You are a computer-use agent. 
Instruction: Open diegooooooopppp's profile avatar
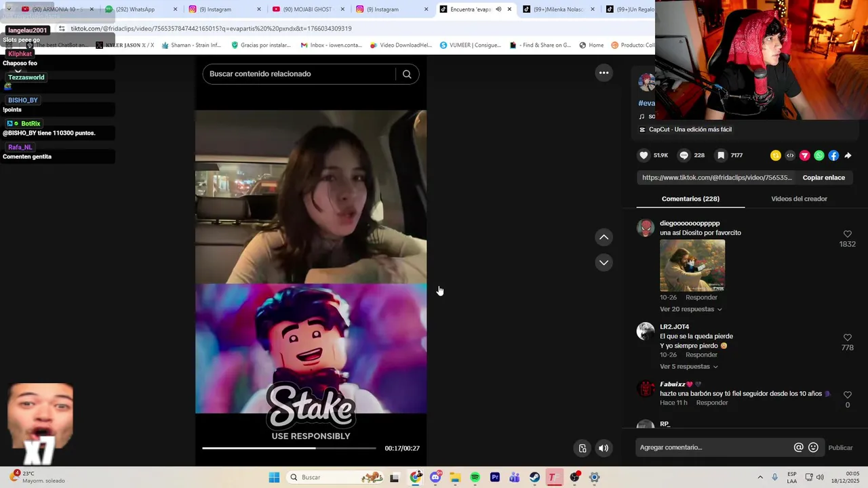click(x=646, y=228)
